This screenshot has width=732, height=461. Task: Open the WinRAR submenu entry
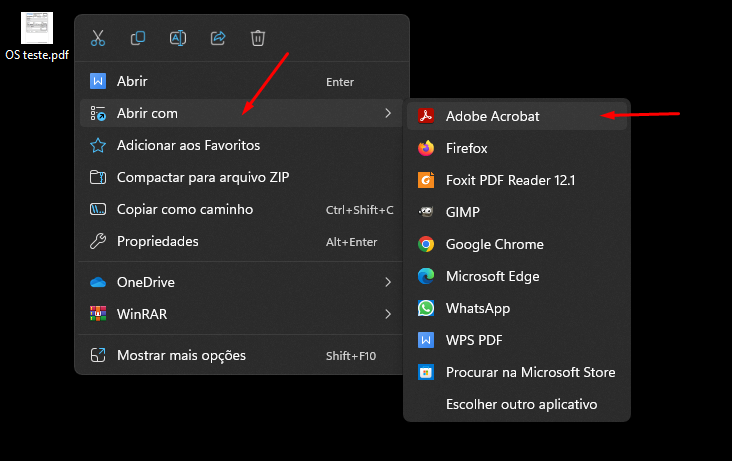tap(241, 314)
